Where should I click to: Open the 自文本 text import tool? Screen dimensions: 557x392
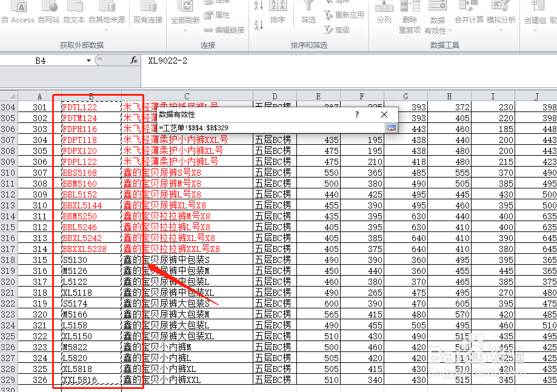(74, 12)
